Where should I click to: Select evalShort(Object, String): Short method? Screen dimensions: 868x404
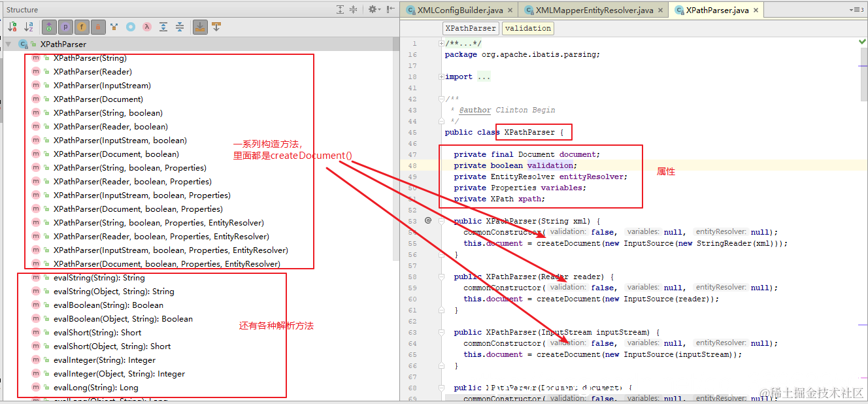tap(112, 346)
